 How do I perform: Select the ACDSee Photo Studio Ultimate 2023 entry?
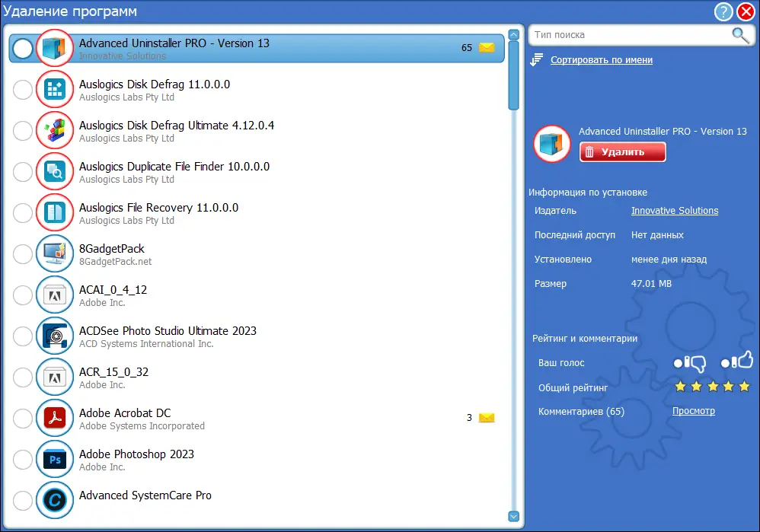click(x=257, y=336)
